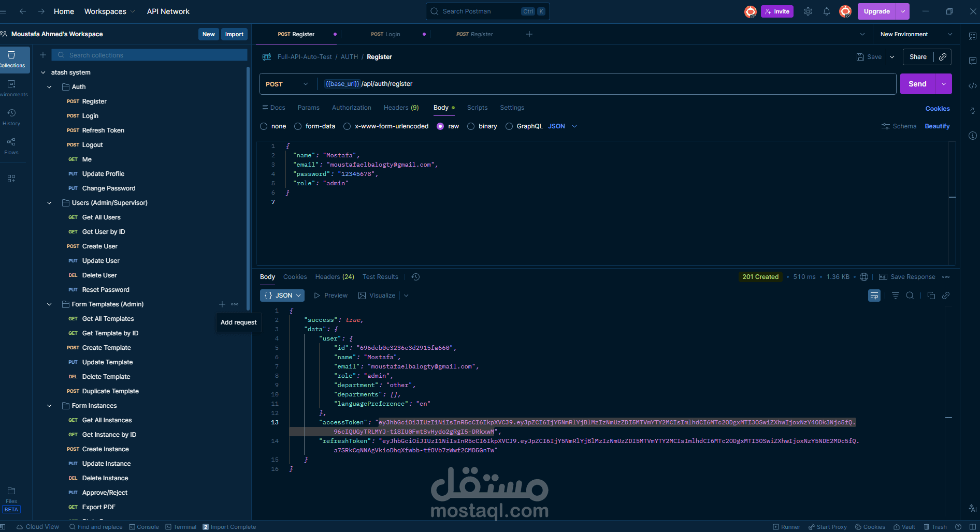Screen dimensions: 980x532
Task: Send the Register request
Action: pyautogui.click(x=917, y=84)
